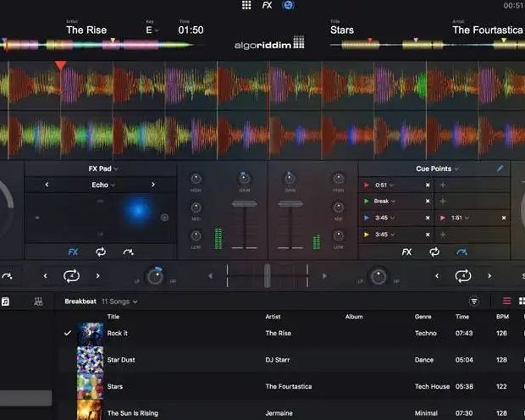The width and height of the screenshot is (525, 420).
Task: Click the left channel GAIN knob
Action: point(245,179)
